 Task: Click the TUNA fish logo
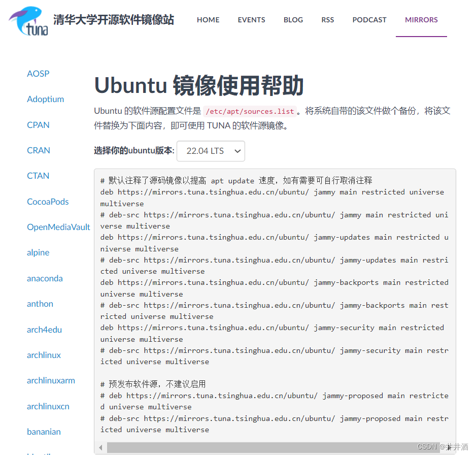tap(28, 21)
